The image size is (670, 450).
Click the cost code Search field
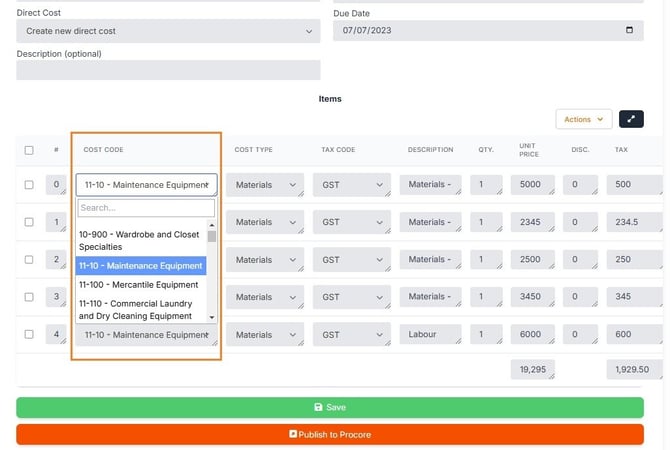pyautogui.click(x=146, y=208)
